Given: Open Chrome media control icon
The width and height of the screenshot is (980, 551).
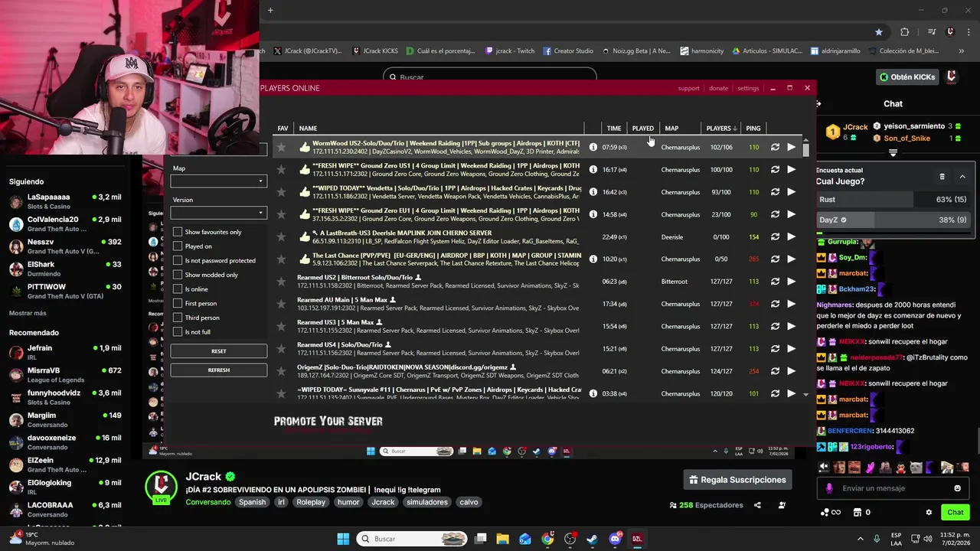Looking at the screenshot, I should click(932, 32).
